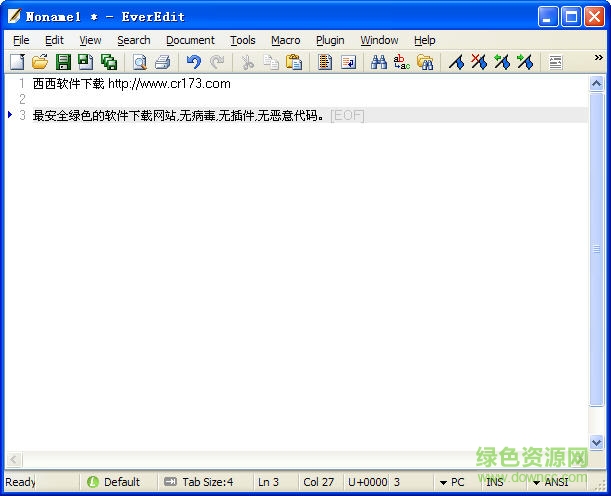The height and width of the screenshot is (496, 611).
Task: Open Replace with ab-ac icon
Action: click(402, 62)
